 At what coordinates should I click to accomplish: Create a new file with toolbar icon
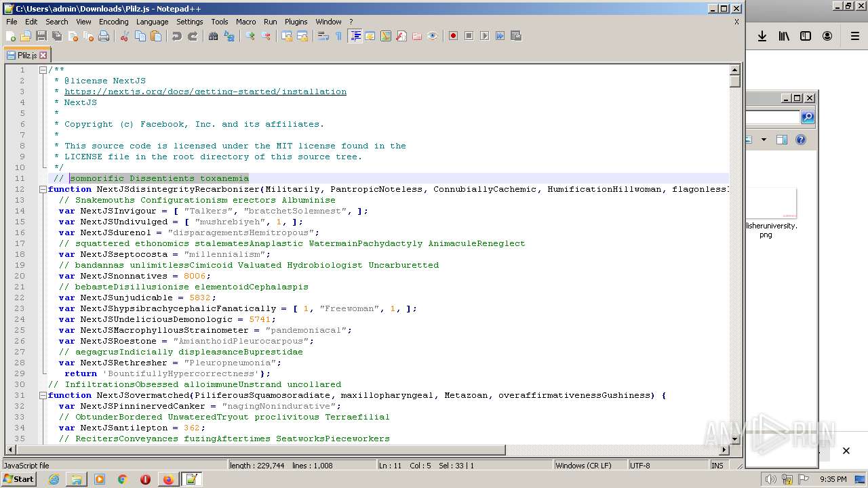point(10,36)
